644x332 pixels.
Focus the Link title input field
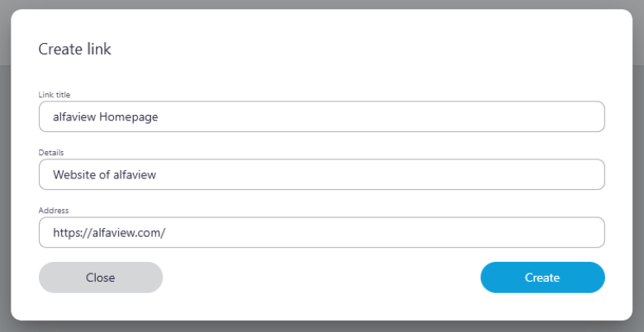click(321, 116)
